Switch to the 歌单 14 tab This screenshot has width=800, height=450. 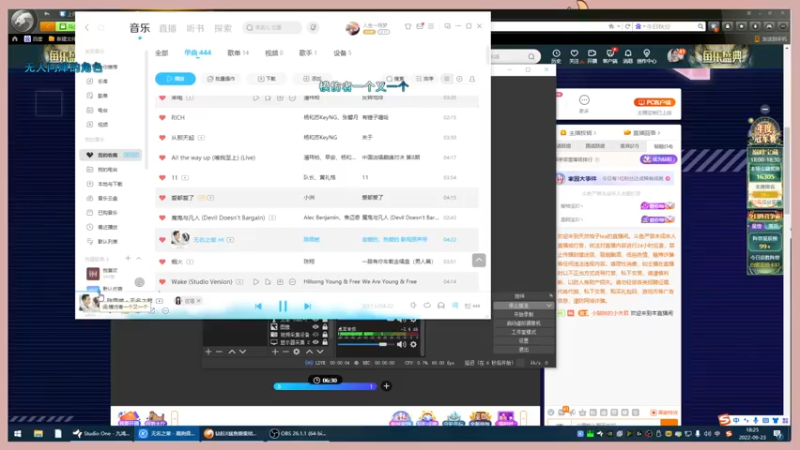[238, 53]
